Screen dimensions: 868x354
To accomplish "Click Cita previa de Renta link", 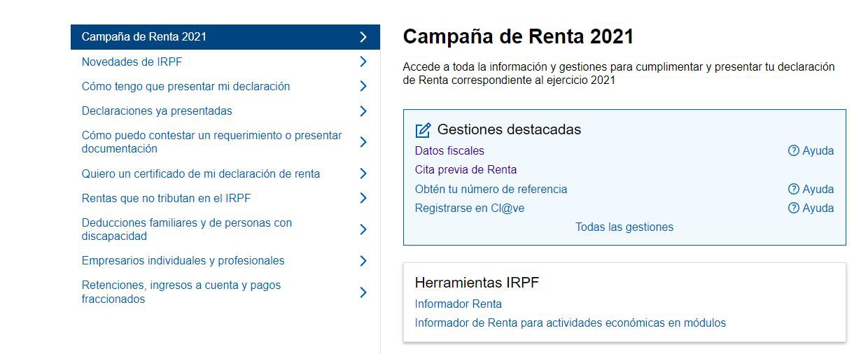I will tap(465, 170).
